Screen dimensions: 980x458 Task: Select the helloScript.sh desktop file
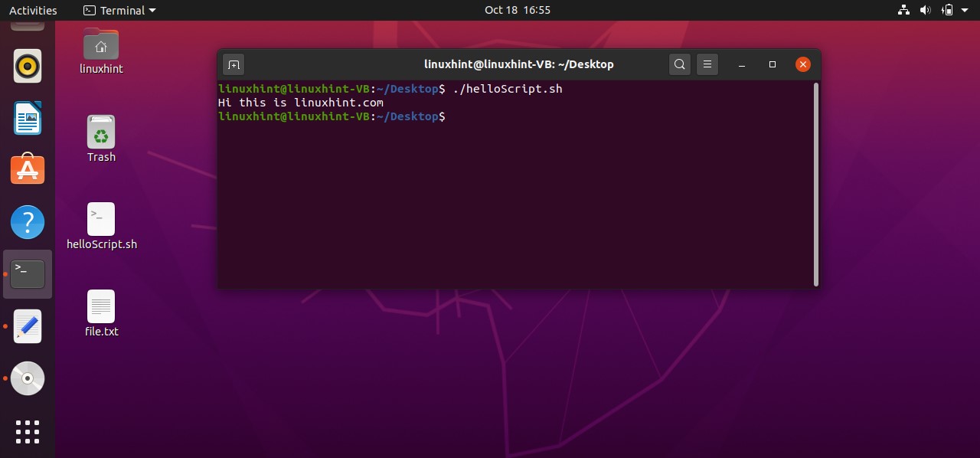tap(101, 220)
